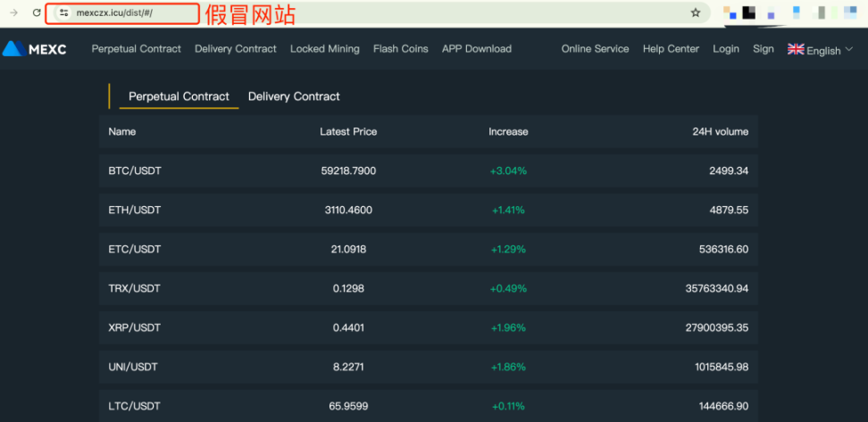Switch to Delivery Contract tab above the table

tap(294, 96)
